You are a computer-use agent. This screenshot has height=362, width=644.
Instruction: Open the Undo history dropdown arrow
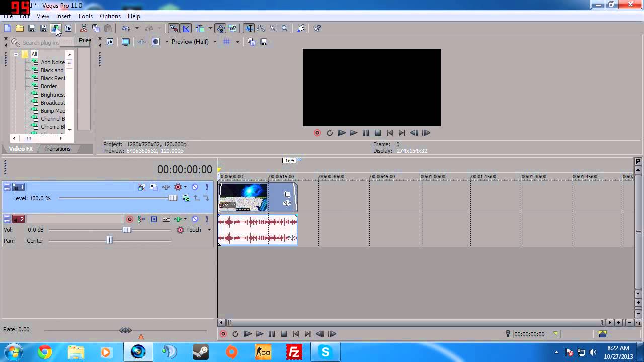[137, 29]
